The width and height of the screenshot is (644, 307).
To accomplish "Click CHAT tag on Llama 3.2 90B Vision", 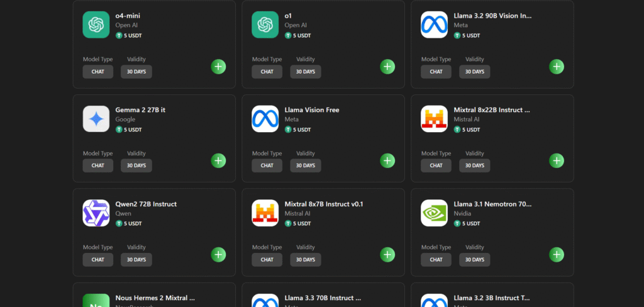I will point(436,72).
